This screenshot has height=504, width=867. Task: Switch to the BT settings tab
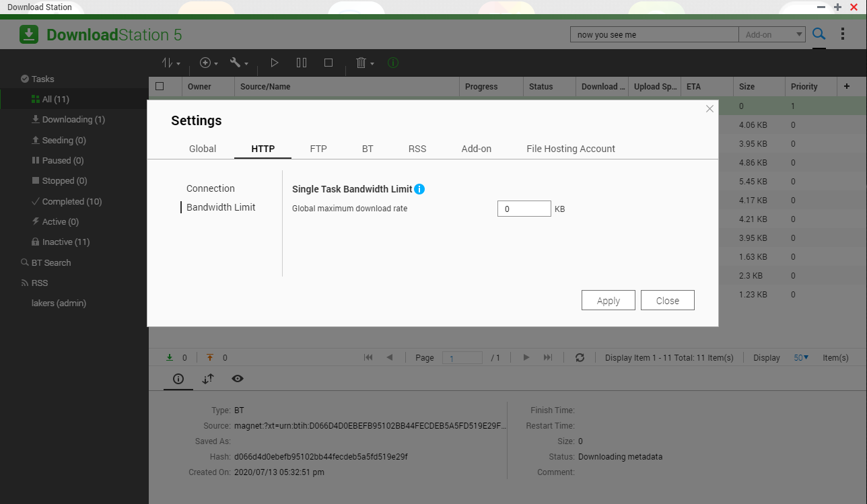(368, 149)
